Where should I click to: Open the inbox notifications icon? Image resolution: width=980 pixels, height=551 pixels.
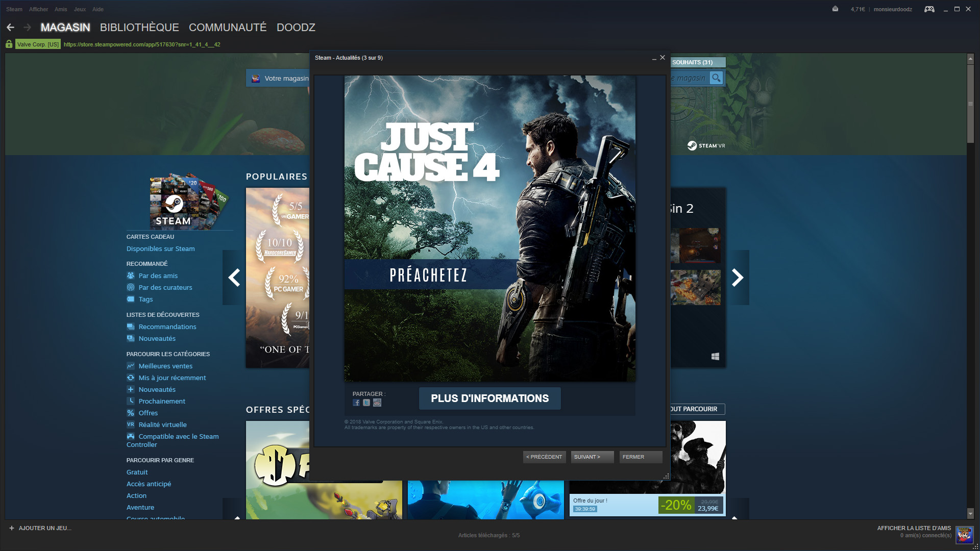pos(835,9)
